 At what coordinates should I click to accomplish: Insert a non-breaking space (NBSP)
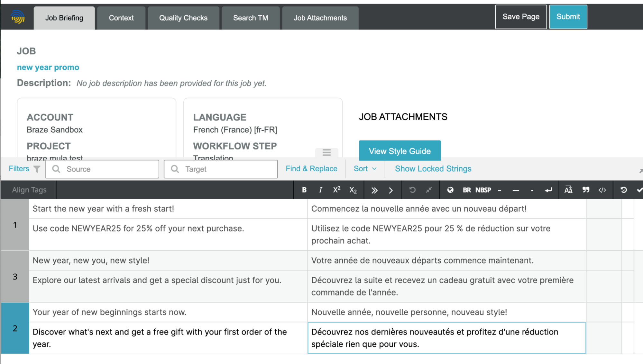[x=483, y=190]
